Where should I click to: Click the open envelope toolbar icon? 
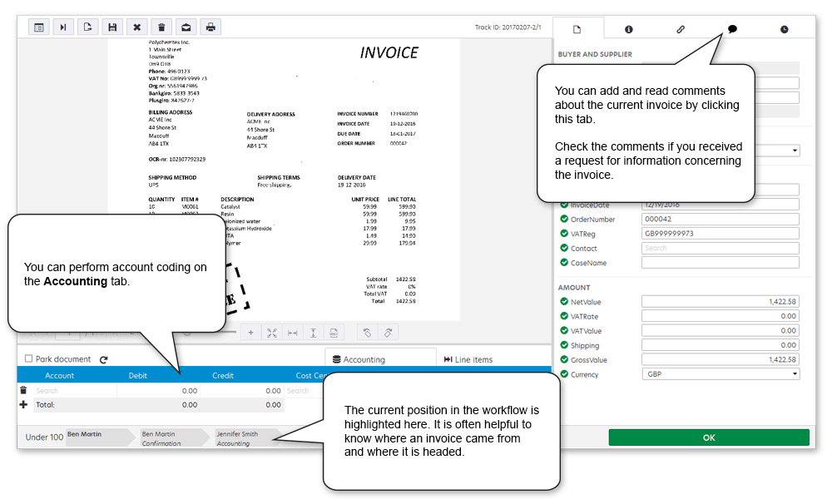point(186,27)
